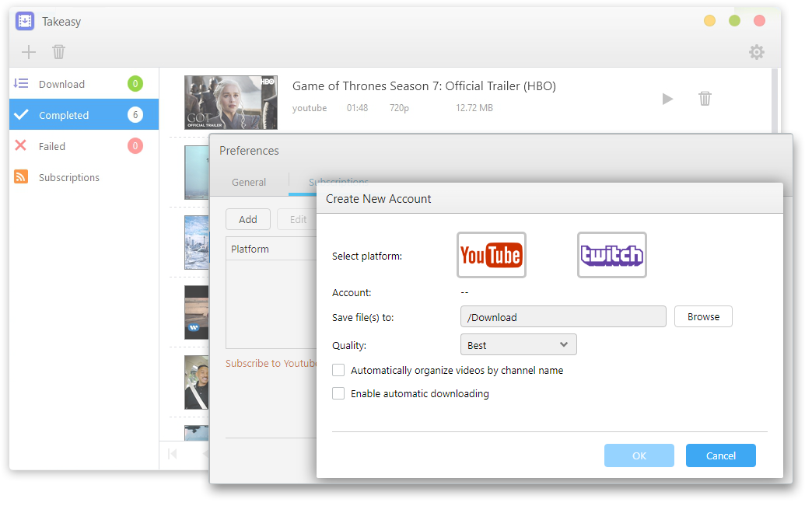The image size is (812, 506).
Task: Click the Completed count badge showing 6
Action: 135,115
